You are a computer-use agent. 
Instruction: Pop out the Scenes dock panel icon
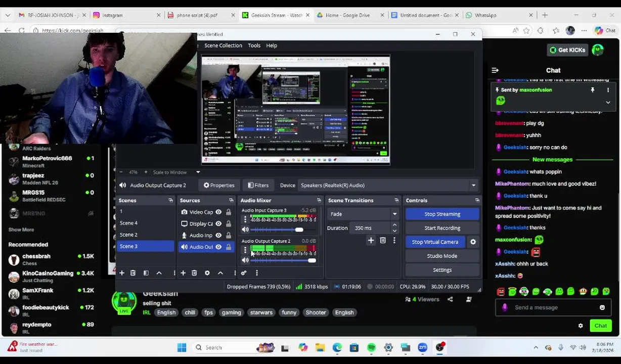(170, 201)
